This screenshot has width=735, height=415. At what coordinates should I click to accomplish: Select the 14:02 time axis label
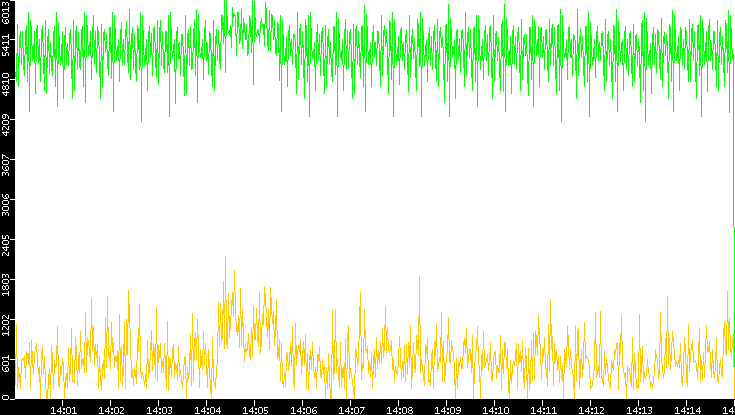click(112, 410)
